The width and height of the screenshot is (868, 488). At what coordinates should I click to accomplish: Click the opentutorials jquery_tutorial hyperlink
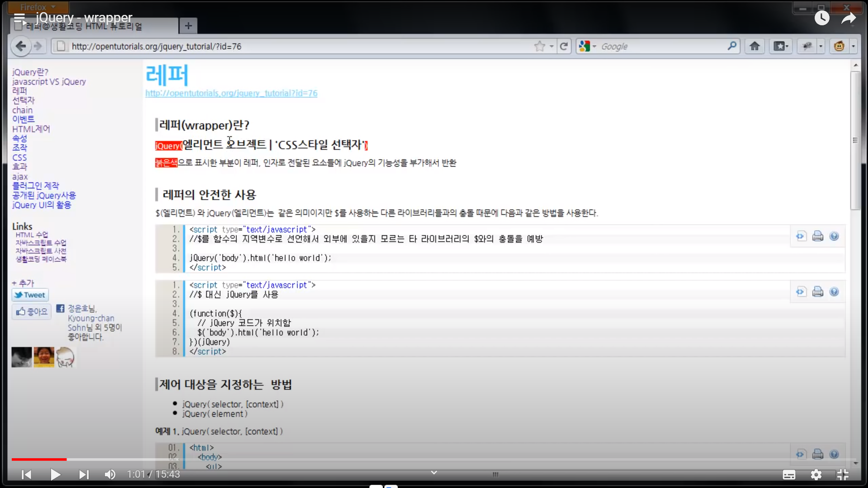(231, 93)
